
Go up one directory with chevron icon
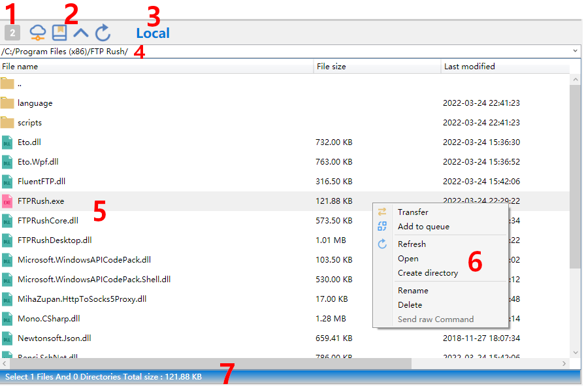pyautogui.click(x=81, y=33)
